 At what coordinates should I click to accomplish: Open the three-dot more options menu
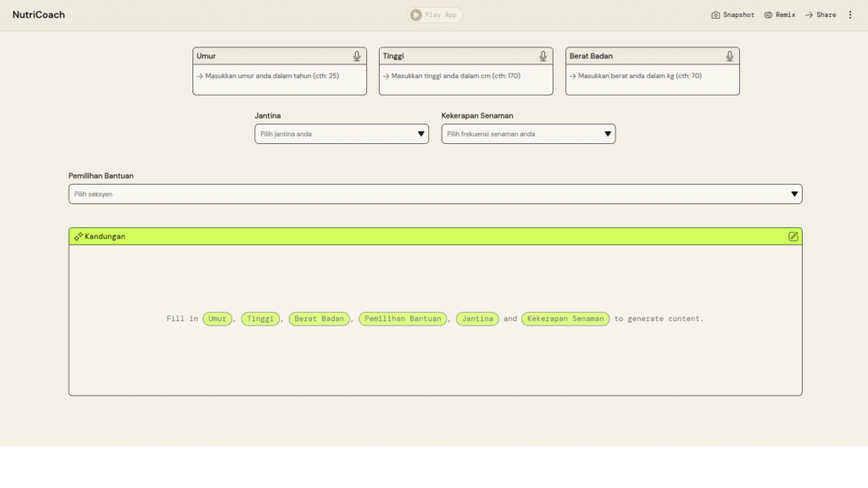click(x=850, y=14)
